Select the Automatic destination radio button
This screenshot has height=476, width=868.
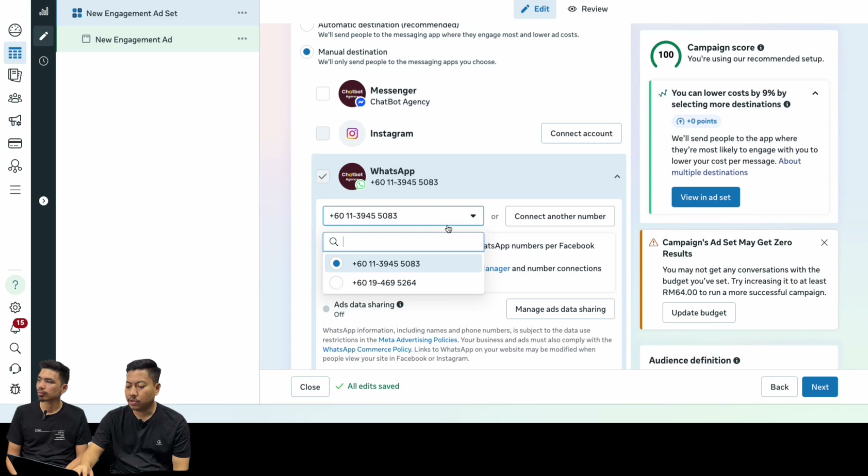point(307,25)
